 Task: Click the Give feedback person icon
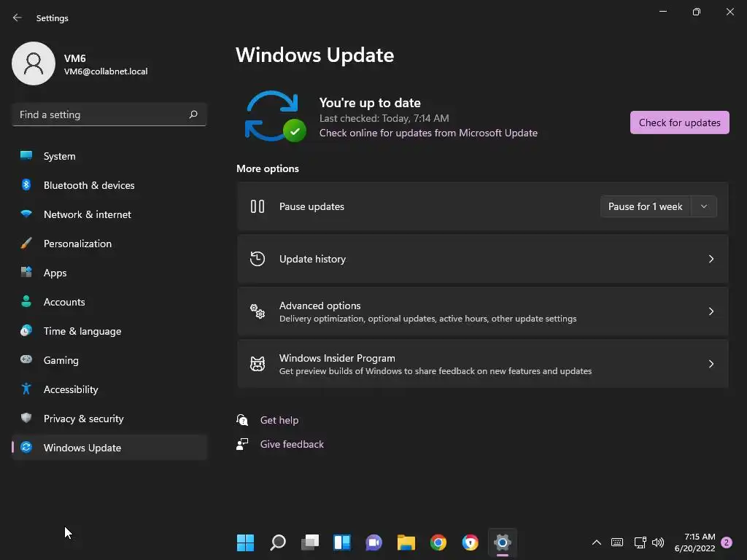click(x=242, y=444)
